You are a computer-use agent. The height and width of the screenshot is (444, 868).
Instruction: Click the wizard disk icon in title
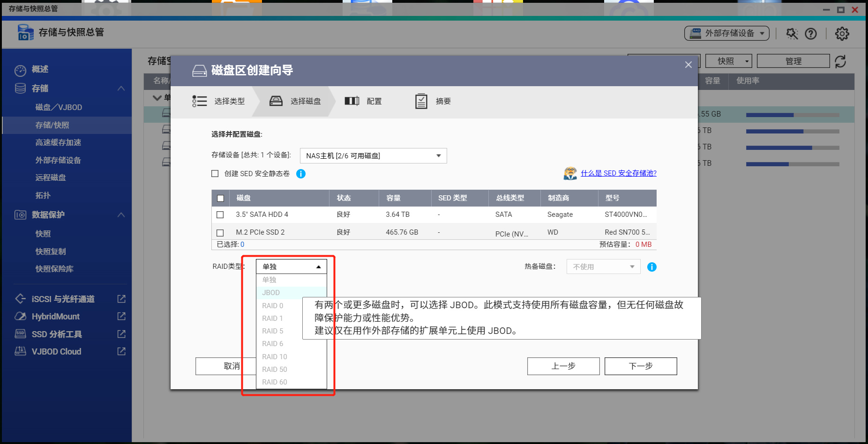200,71
